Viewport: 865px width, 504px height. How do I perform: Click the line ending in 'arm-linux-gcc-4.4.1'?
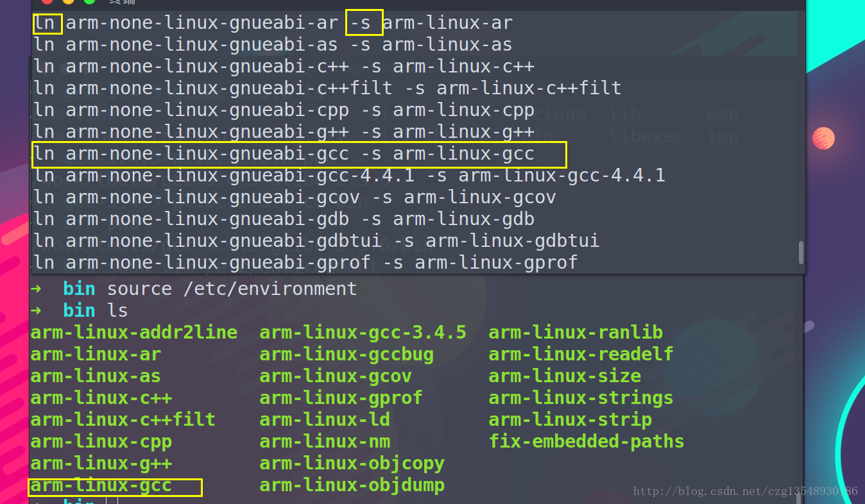coord(350,176)
